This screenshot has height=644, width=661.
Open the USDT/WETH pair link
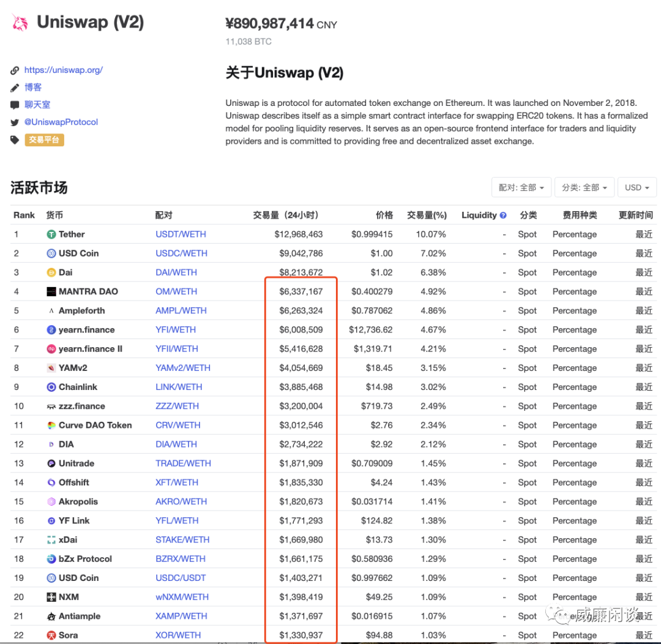pyautogui.click(x=181, y=234)
